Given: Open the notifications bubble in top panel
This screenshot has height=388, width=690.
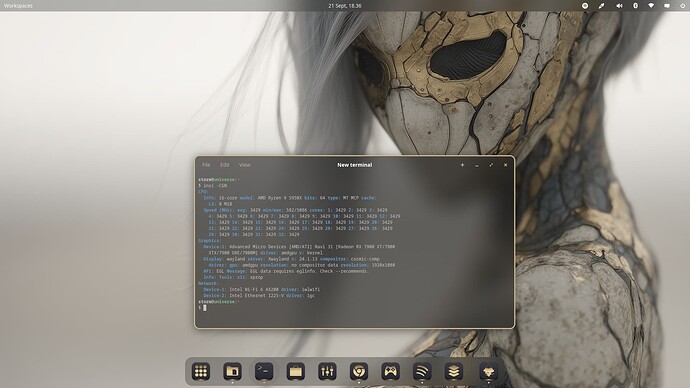Looking at the screenshot, I should (667, 6).
